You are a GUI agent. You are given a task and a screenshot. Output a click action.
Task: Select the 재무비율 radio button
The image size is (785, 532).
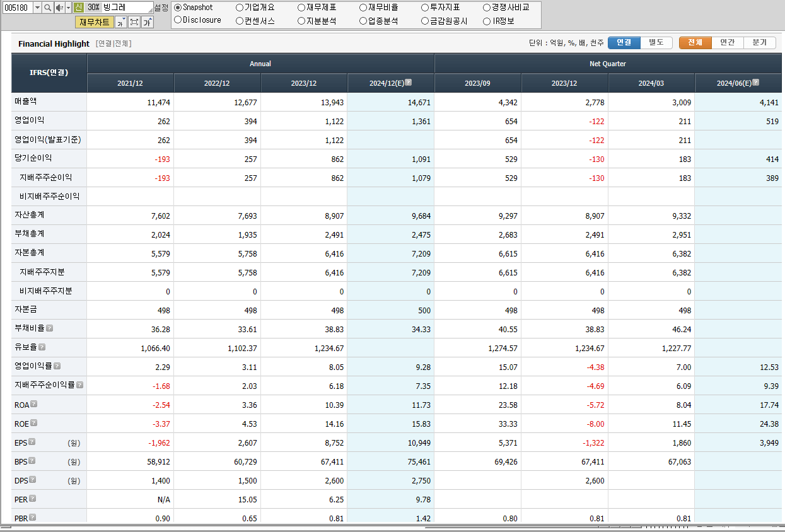click(363, 8)
